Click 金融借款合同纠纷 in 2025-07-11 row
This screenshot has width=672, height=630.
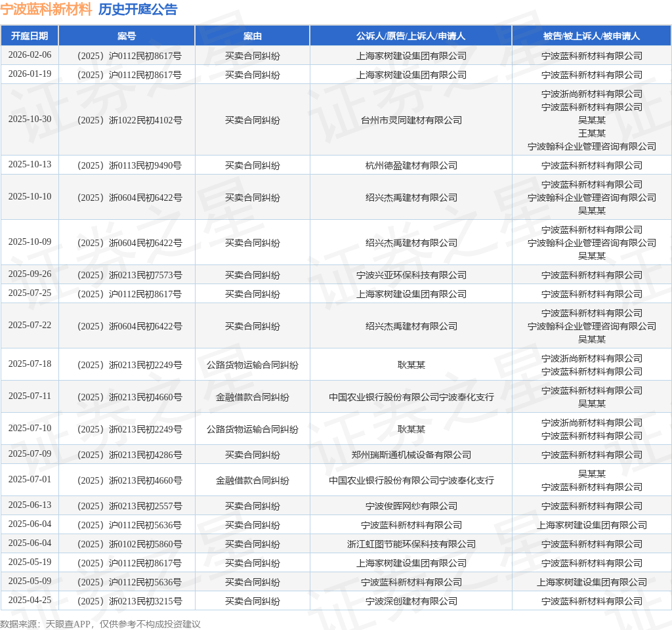253,397
